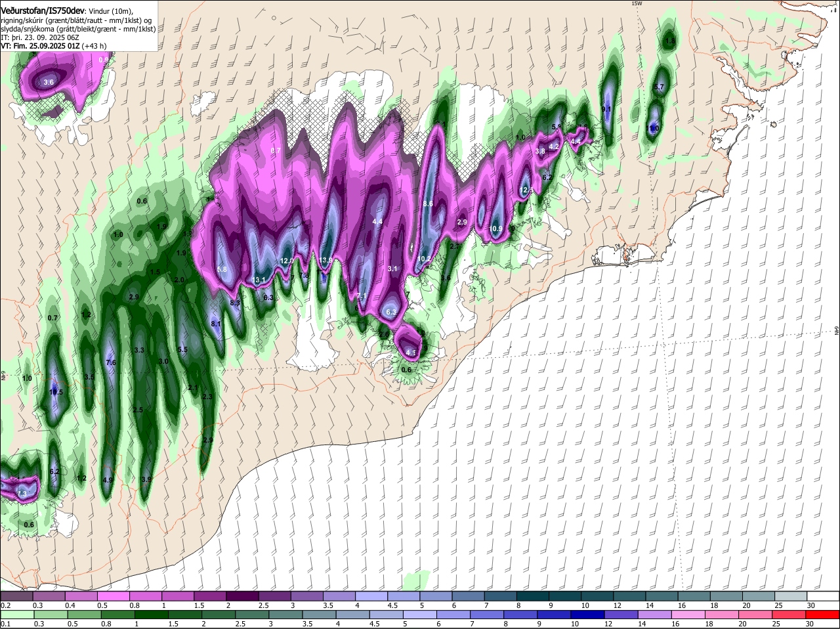
Task: Click the 10.5 rain value label
Action: click(x=56, y=392)
